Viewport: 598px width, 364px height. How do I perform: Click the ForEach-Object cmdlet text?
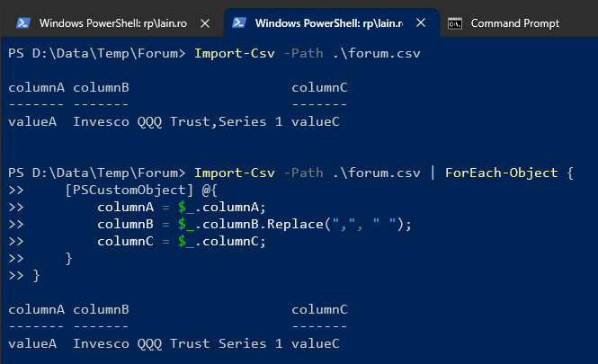(x=502, y=173)
